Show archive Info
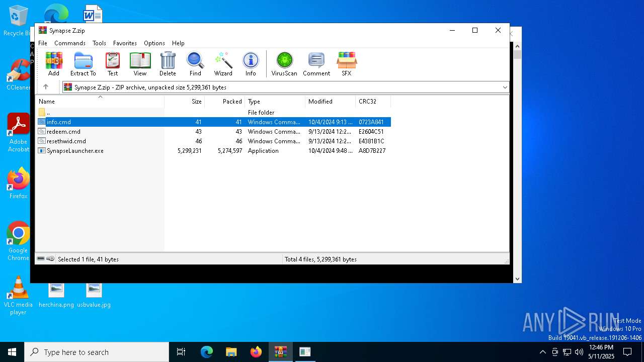This screenshot has height=362, width=644. coord(251,64)
